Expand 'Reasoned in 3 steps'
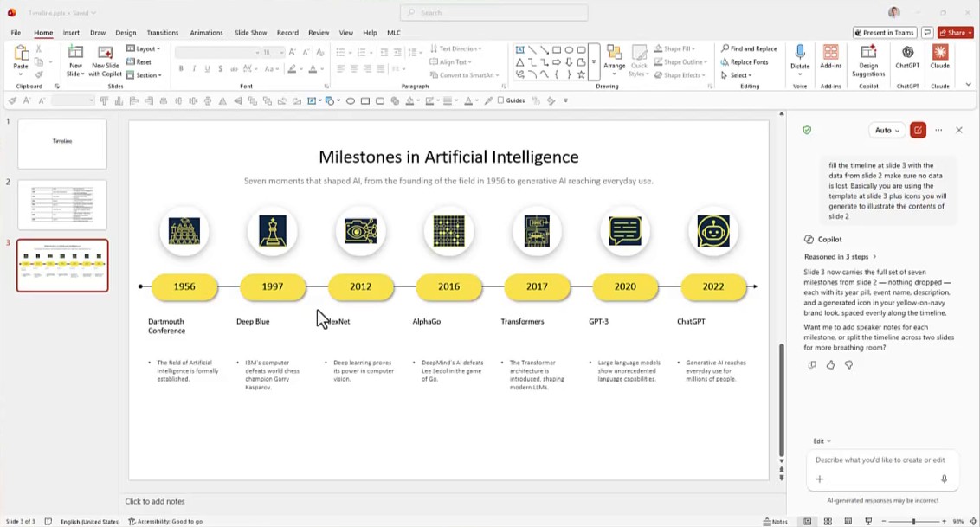The image size is (980, 527). pos(840,257)
